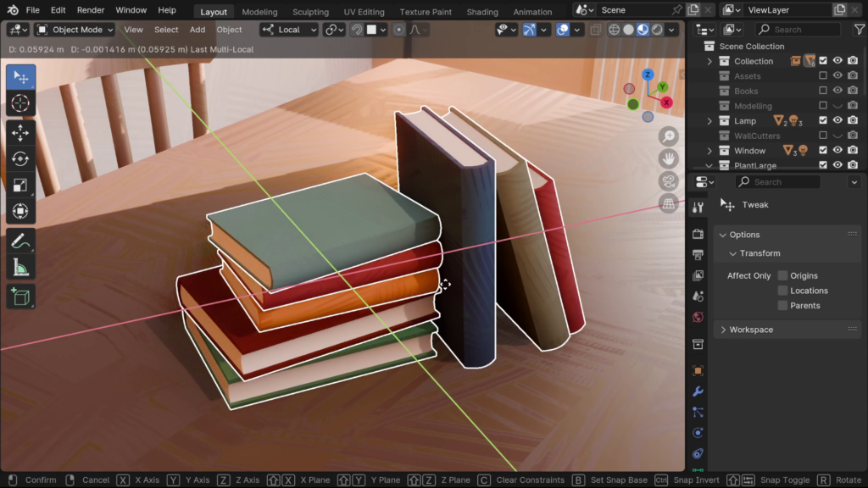Open the Local transform orientation dropdown

[290, 30]
